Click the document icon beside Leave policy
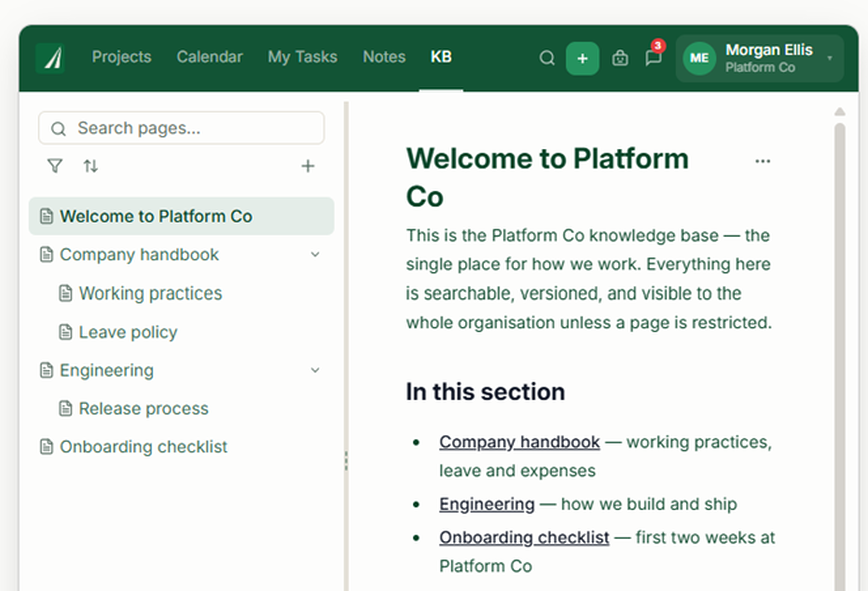 (66, 332)
